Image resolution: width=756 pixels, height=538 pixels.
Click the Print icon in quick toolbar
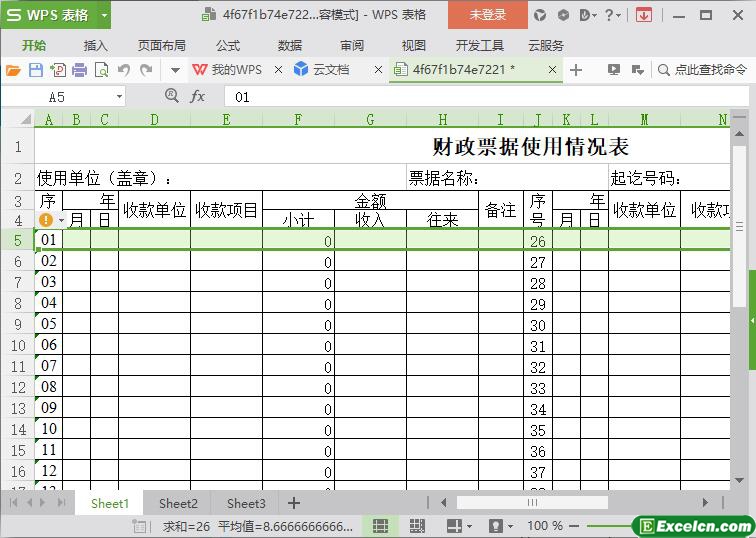tap(79, 70)
